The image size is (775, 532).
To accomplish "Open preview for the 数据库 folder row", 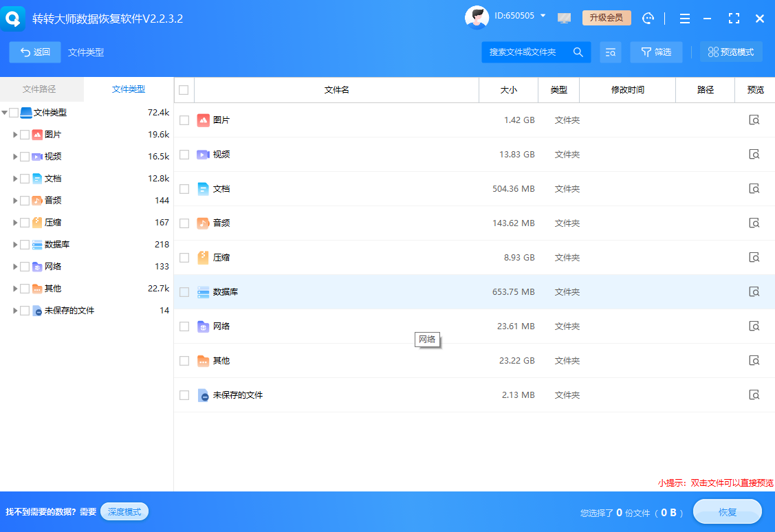I will 754,291.
